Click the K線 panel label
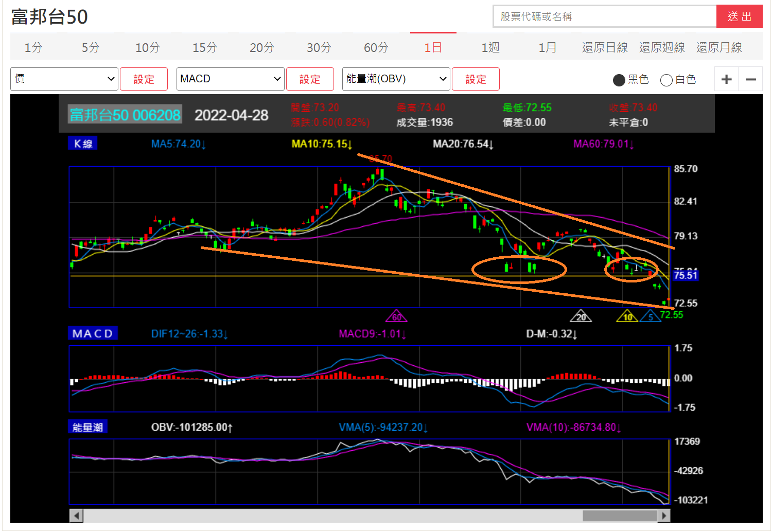This screenshot has width=772, height=532. [x=83, y=144]
